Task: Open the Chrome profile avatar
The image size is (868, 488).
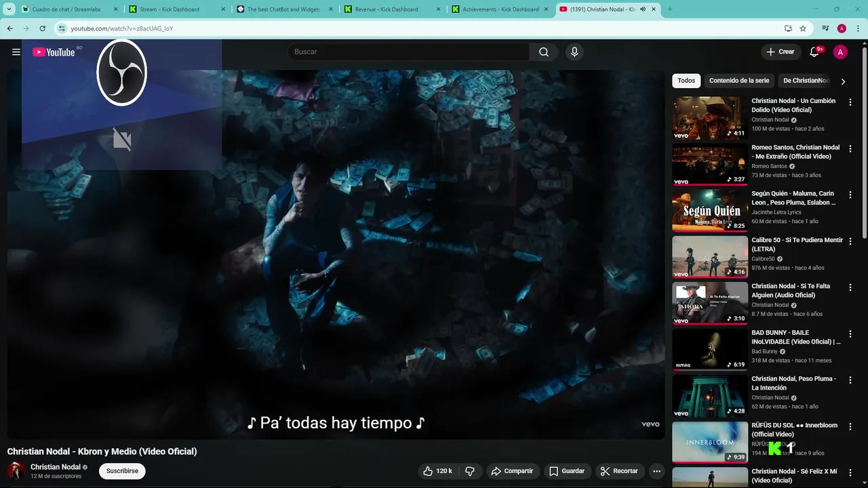Action: pos(842,28)
